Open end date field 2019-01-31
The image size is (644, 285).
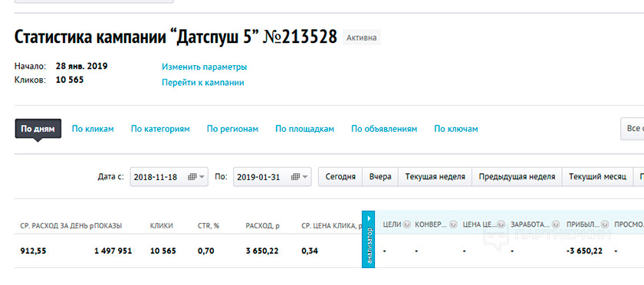point(272,177)
